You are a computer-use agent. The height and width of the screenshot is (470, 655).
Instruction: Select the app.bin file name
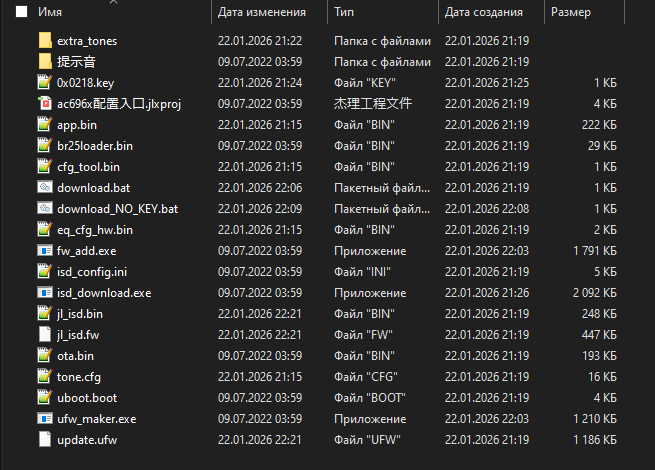pos(77,125)
